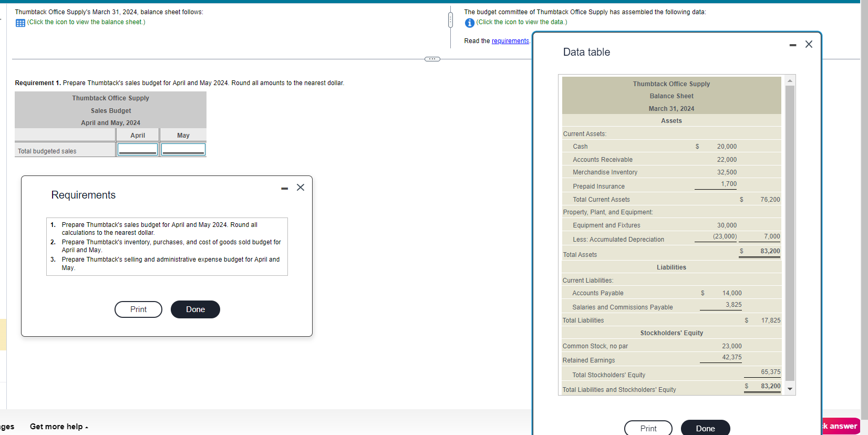This screenshot has width=868, height=435.
Task: Click the Check answer button
Action: [841, 426]
